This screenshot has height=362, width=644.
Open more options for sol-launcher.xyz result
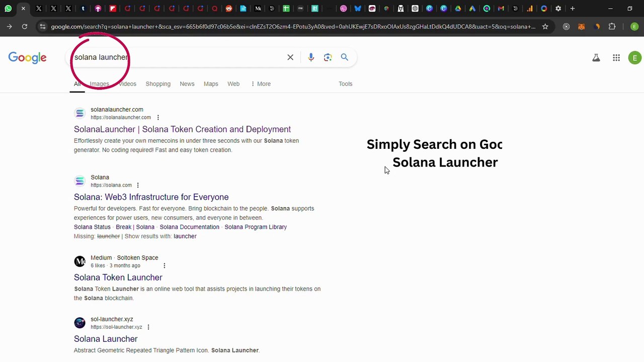[x=148, y=327]
